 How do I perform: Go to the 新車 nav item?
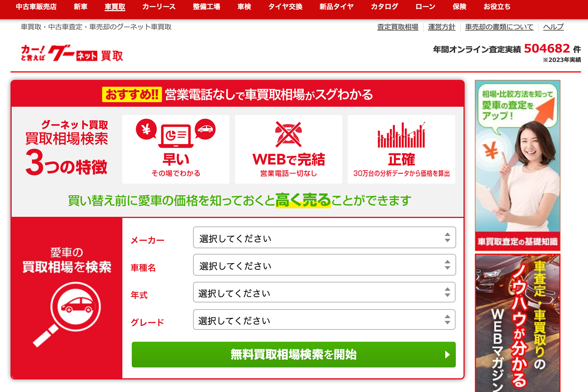tap(81, 7)
